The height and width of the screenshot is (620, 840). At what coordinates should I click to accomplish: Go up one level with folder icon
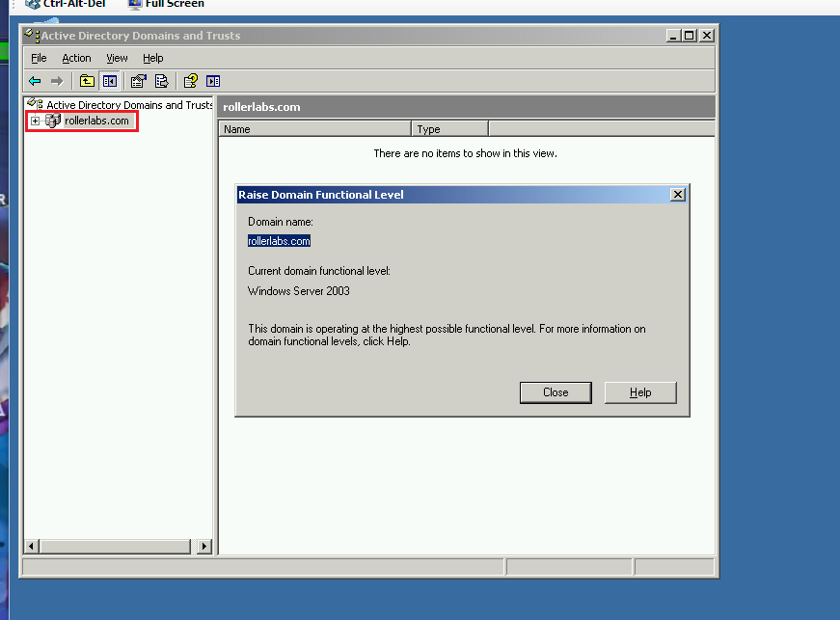click(87, 81)
